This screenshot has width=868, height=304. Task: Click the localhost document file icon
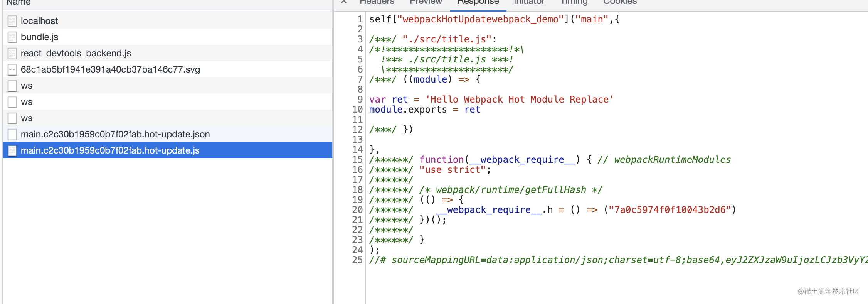(12, 21)
